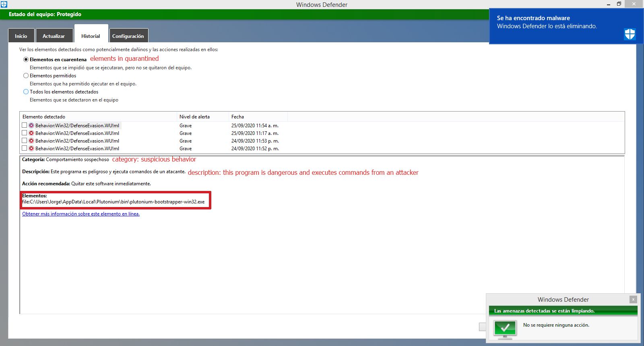Minimize the Windows Defender window

(609, 4)
